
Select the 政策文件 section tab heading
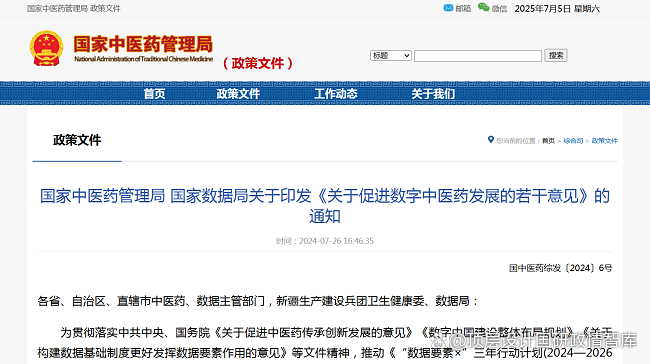pyautogui.click(x=77, y=140)
